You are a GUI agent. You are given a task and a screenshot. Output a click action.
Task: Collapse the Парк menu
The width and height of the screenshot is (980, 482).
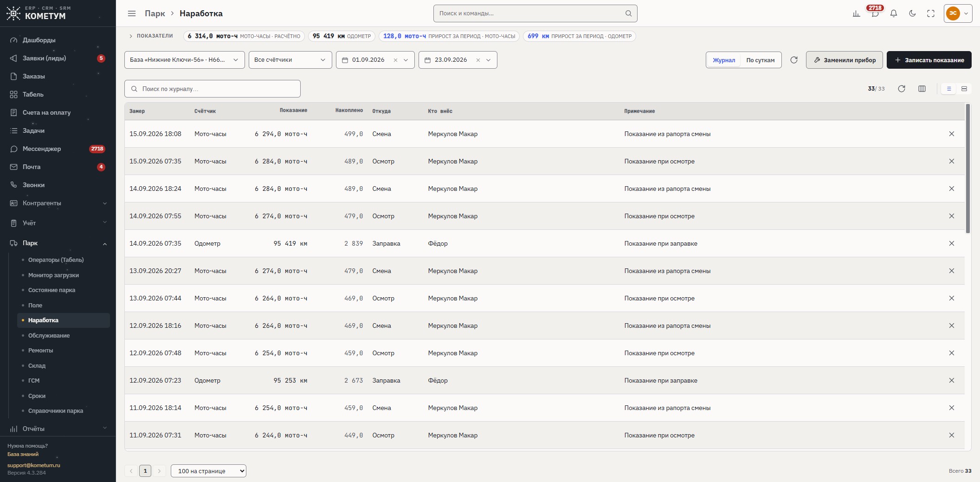click(x=58, y=243)
